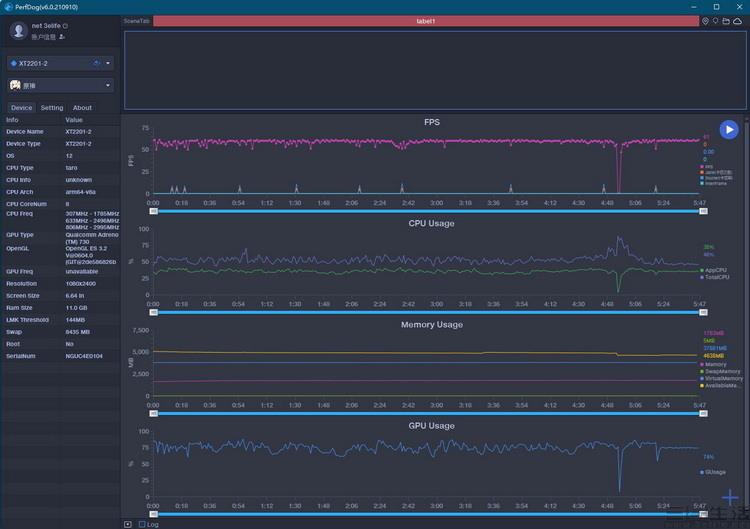Toggle GUsage series in GPU legend
The height and width of the screenshot is (529, 750).
[714, 471]
